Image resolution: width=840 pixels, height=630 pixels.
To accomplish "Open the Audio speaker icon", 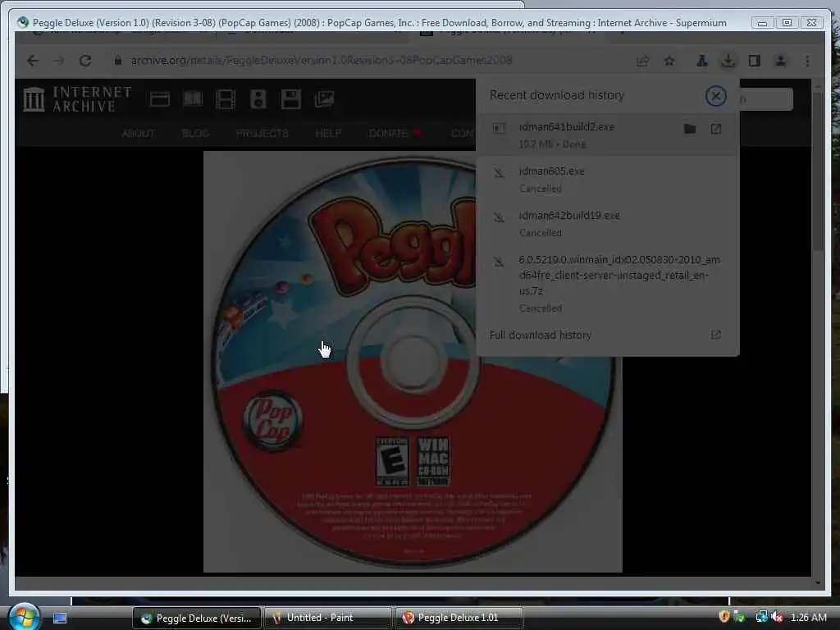I will point(258,99).
